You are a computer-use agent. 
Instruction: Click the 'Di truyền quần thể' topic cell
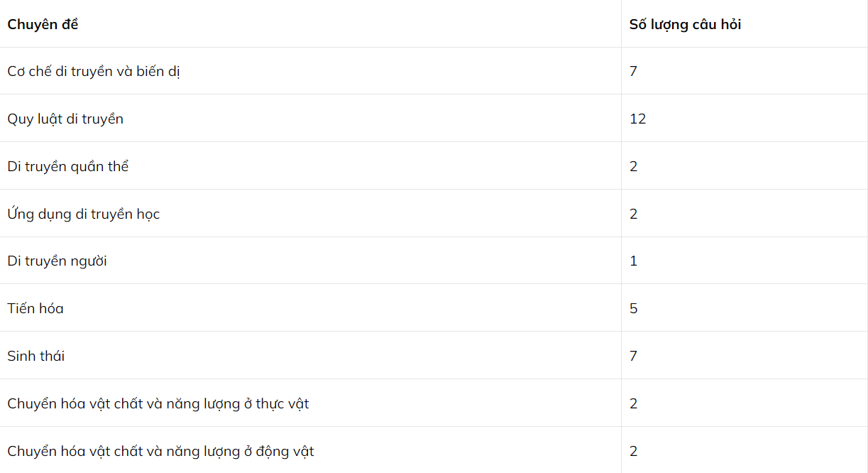click(x=68, y=166)
